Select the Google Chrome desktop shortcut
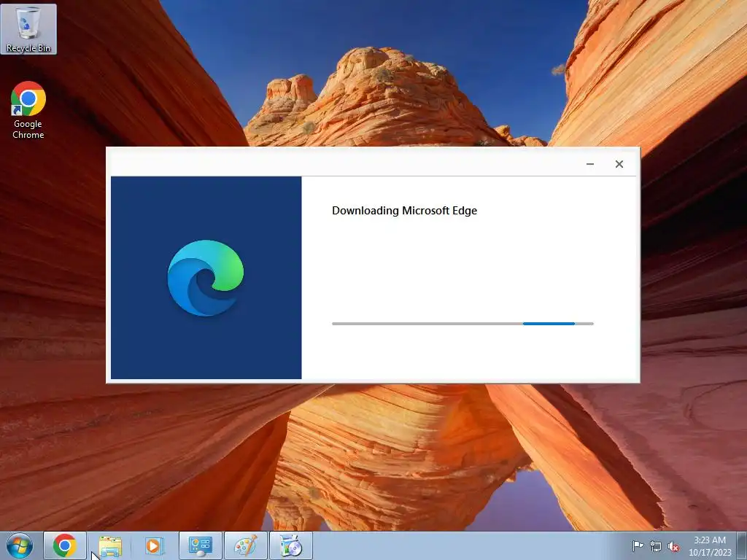Viewport: 747px width, 560px height. [28, 110]
